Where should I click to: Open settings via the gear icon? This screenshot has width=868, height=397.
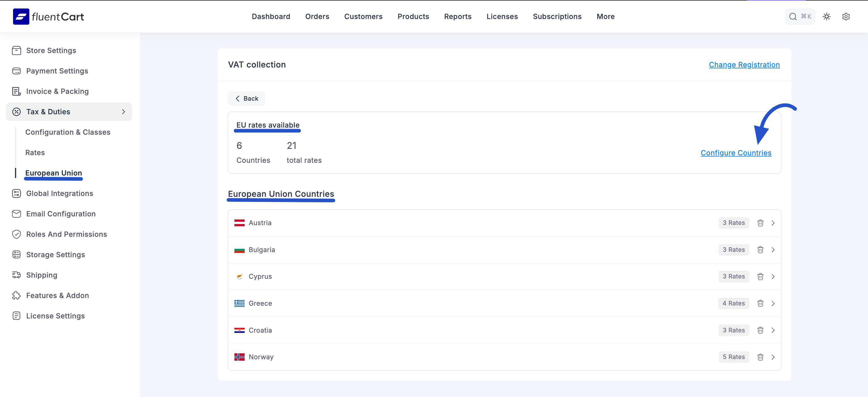846,16
